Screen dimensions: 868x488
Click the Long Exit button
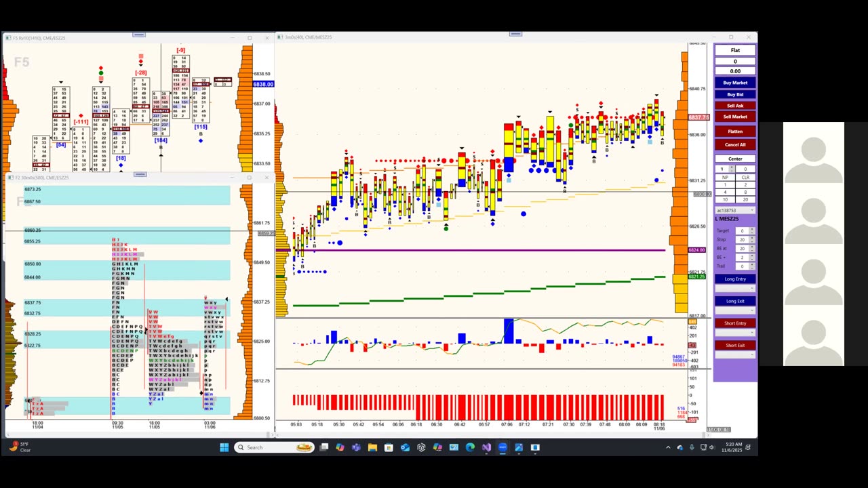click(735, 301)
